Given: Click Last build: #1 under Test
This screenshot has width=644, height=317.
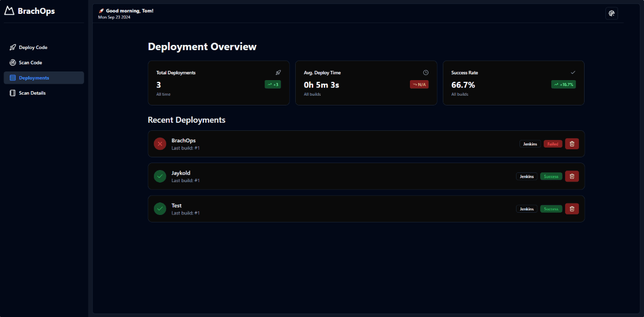Looking at the screenshot, I should tap(185, 213).
